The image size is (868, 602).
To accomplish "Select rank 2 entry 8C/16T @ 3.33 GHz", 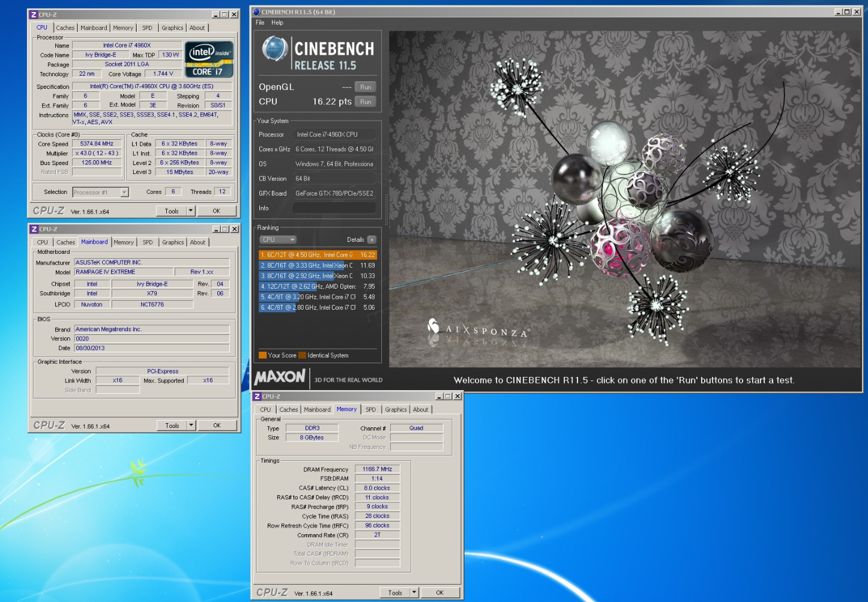I will [x=318, y=265].
